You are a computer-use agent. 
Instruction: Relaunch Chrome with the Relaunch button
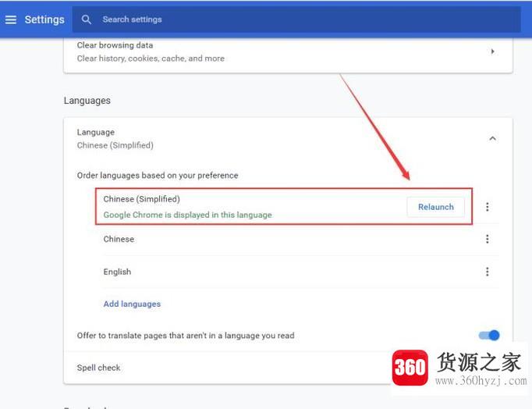[435, 207]
